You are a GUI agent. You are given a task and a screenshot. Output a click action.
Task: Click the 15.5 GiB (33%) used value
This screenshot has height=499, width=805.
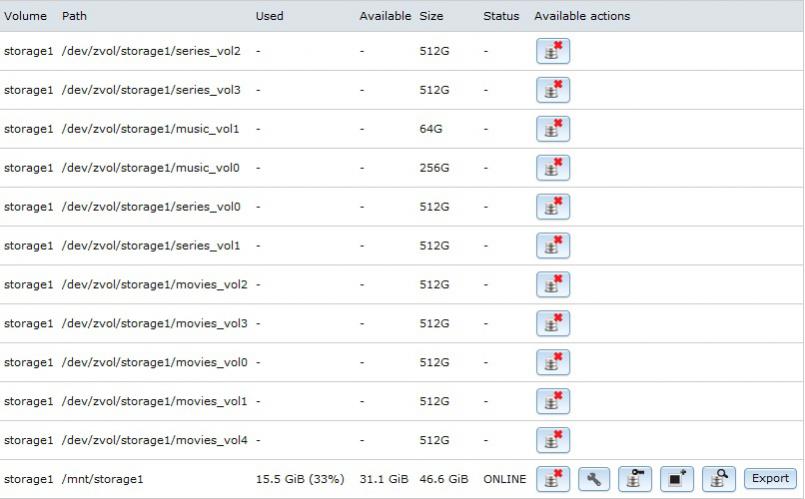tap(300, 479)
